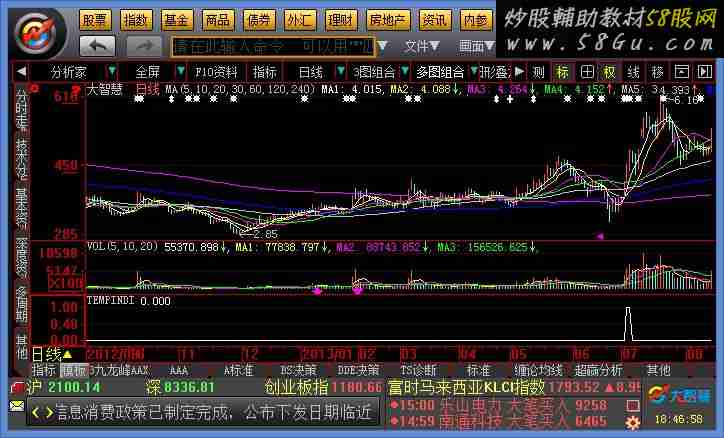The height and width of the screenshot is (438, 724).
Task: Expand the arrow beside 多图组合
Action: tap(474, 72)
